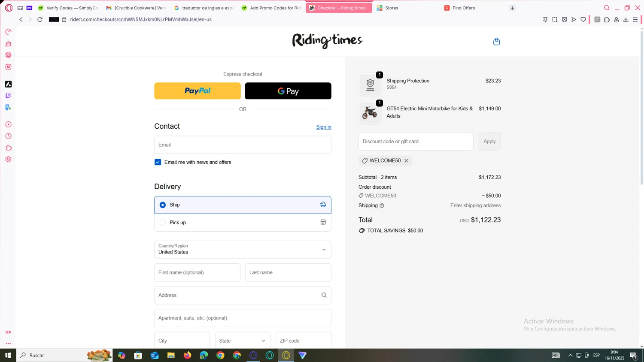Viewport: 644px width, 362px height.
Task: Expand the Country/Region dropdown
Action: [x=243, y=249]
